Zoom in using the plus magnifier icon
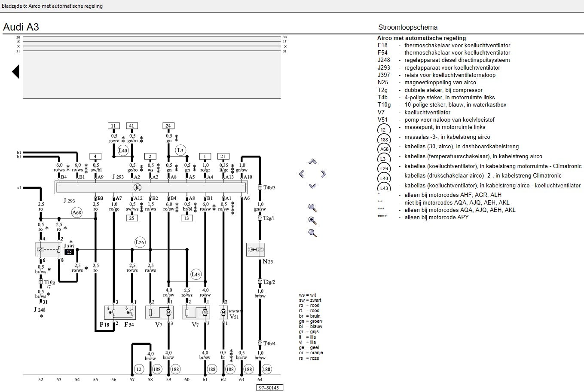The height and width of the screenshot is (392, 584). [x=312, y=220]
